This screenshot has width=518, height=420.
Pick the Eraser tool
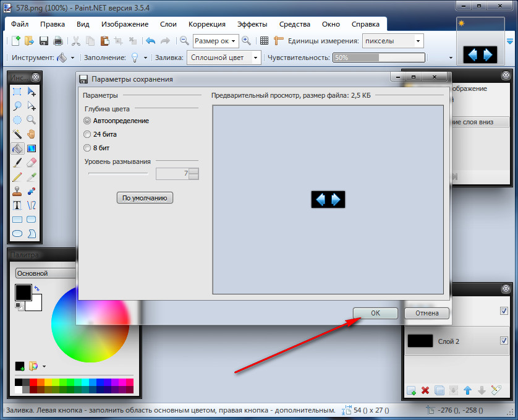point(32,163)
